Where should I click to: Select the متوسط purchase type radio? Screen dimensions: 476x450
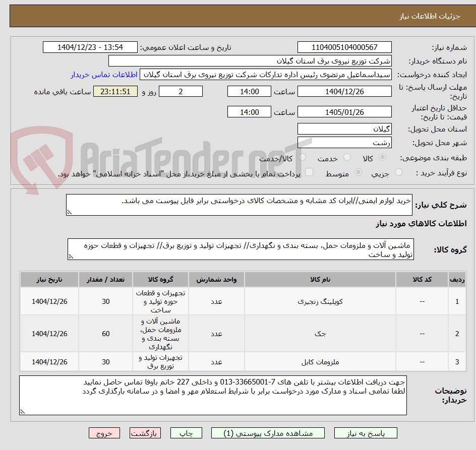point(358,172)
